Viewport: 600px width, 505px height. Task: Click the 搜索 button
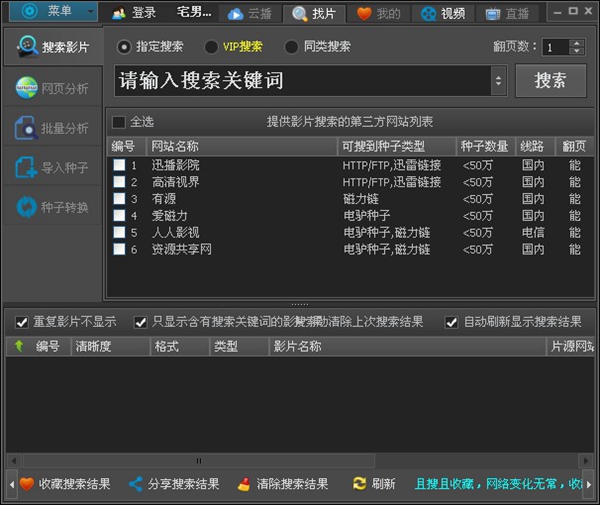pos(550,81)
